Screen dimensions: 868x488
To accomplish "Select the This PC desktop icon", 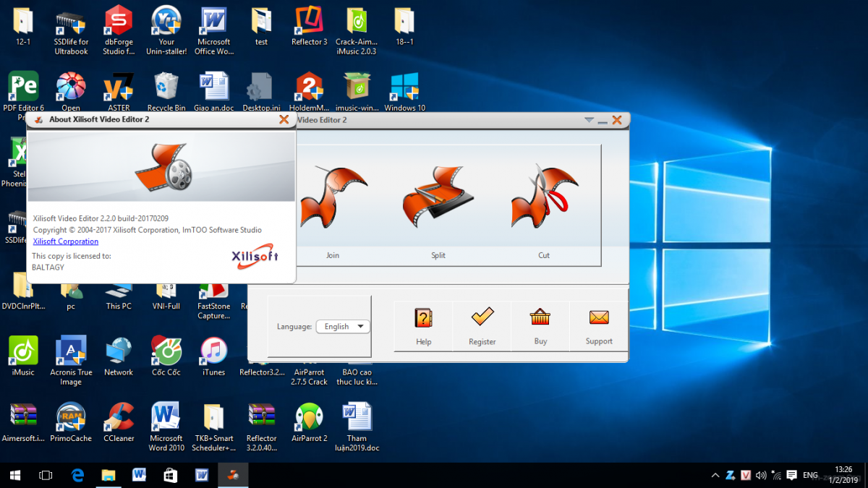I will (119, 297).
